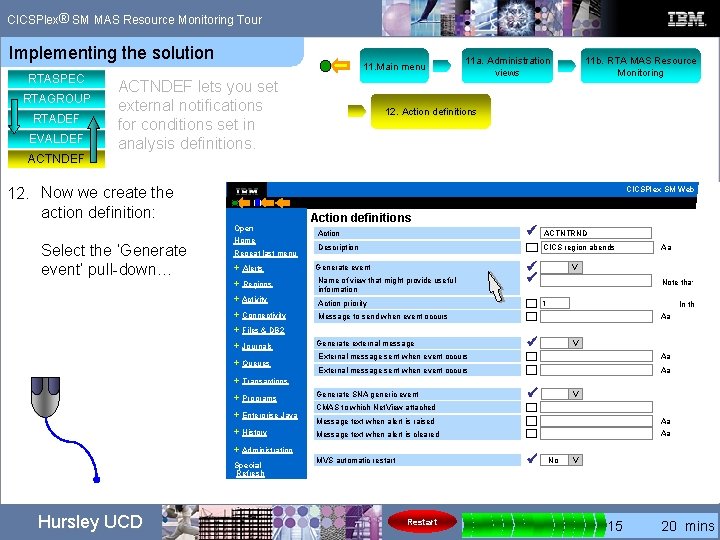Open the Activity menu item
Screen dimensions: 720x540
pos(255,299)
